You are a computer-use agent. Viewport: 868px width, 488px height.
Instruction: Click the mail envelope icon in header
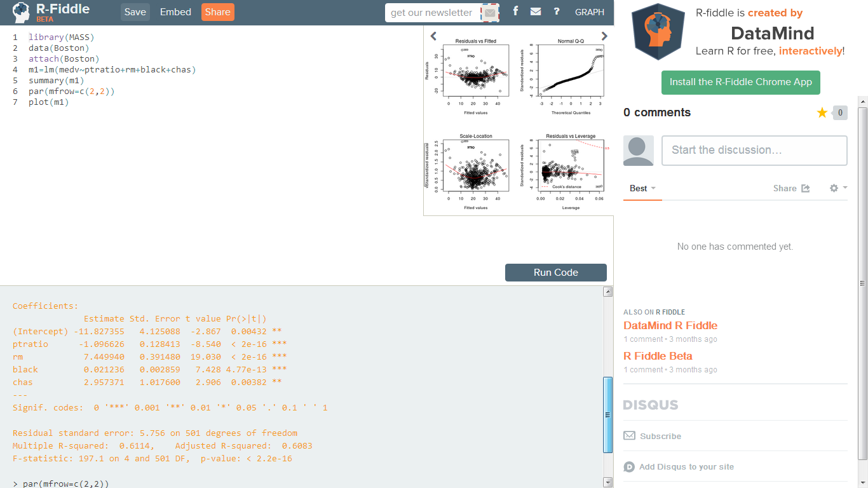[x=536, y=11]
